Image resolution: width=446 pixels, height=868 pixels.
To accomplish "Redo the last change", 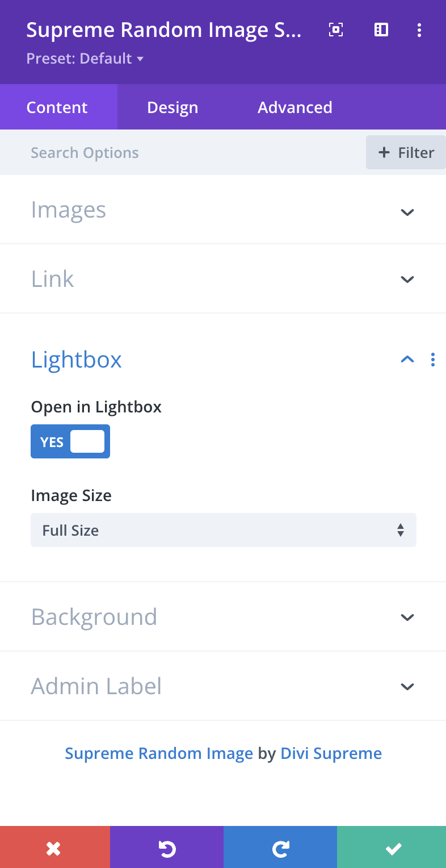I will coord(280,847).
